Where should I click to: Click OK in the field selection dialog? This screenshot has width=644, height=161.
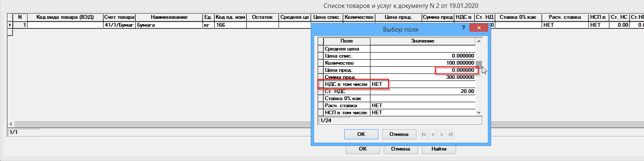[361, 134]
